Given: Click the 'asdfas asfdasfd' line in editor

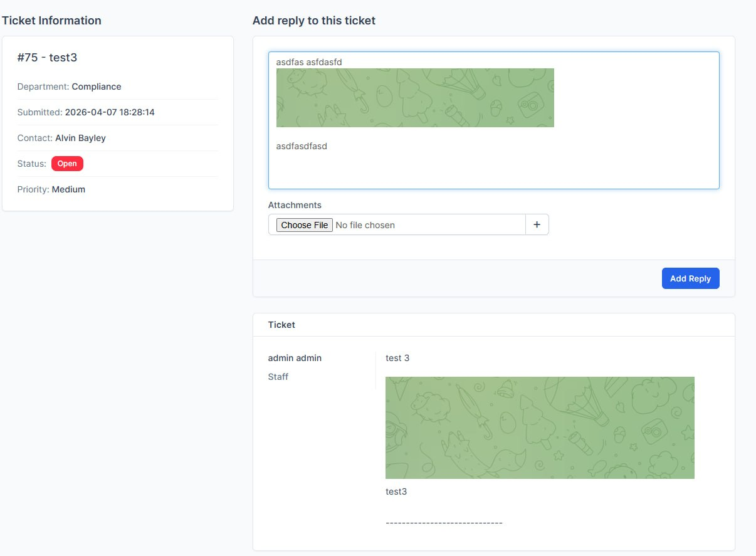Looking at the screenshot, I should pos(318,62).
